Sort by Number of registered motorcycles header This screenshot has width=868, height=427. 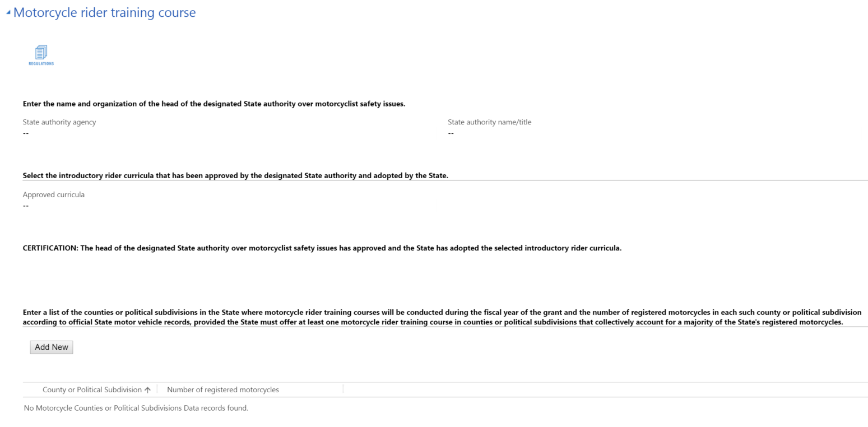click(222, 389)
